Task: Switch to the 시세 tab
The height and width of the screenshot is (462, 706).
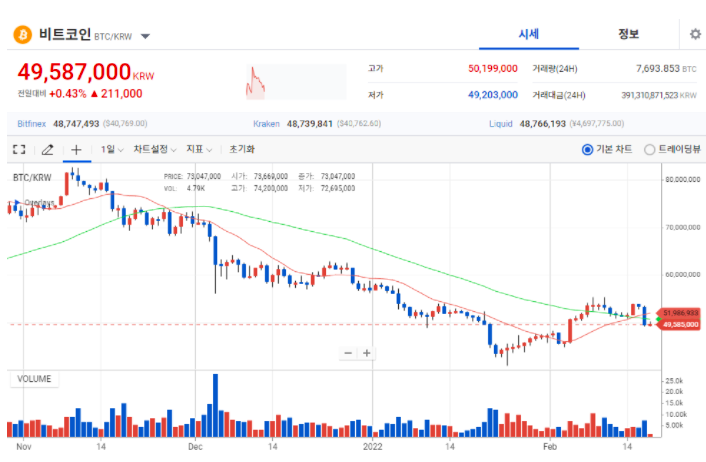Action: [x=528, y=34]
